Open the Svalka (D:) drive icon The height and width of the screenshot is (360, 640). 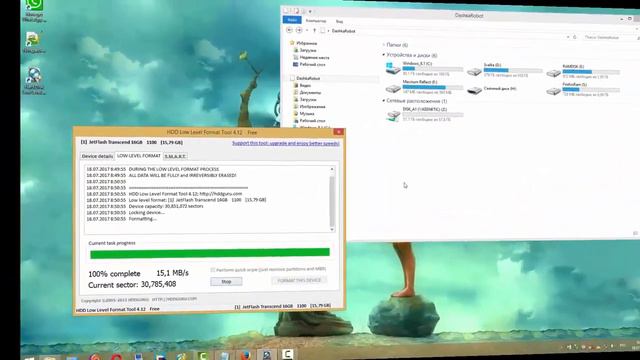click(x=474, y=72)
